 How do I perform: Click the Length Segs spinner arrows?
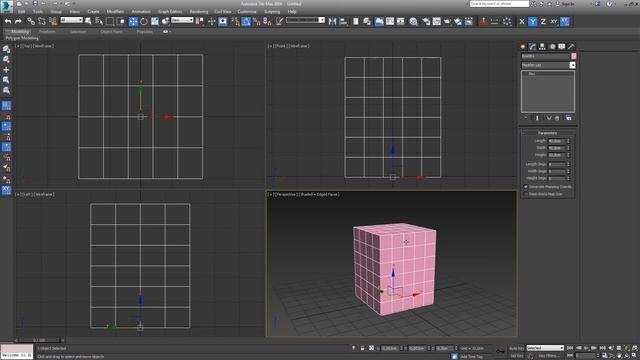[x=568, y=164]
